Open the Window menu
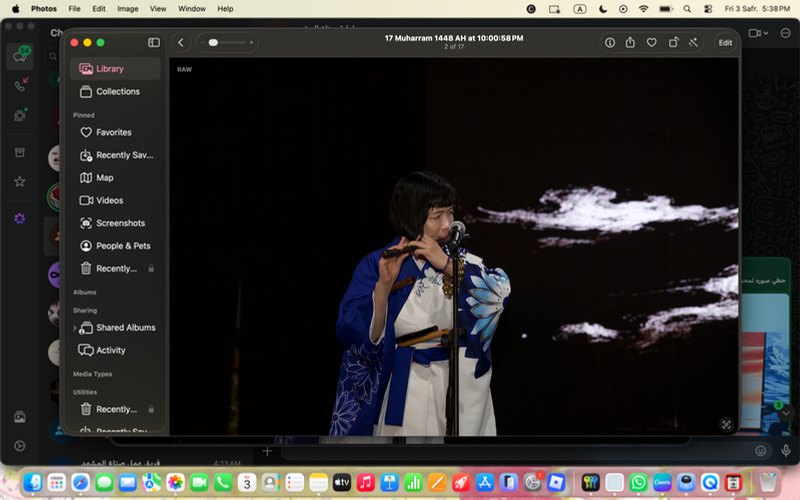Image resolution: width=800 pixels, height=500 pixels. click(192, 9)
